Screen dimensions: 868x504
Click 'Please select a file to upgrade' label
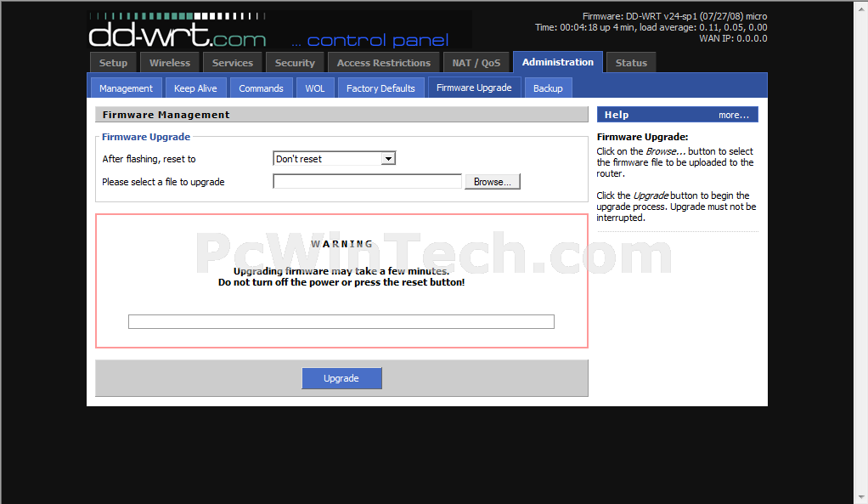[x=163, y=182]
